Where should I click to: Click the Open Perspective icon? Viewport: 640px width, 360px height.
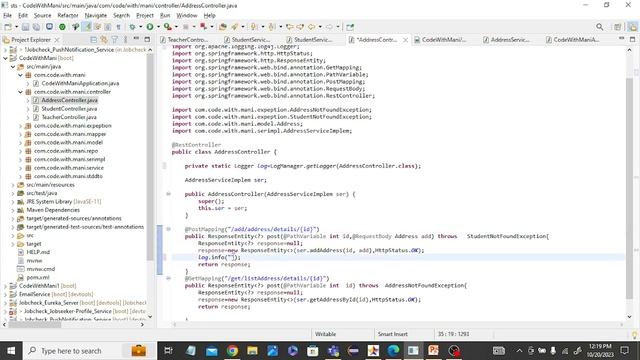point(618,27)
